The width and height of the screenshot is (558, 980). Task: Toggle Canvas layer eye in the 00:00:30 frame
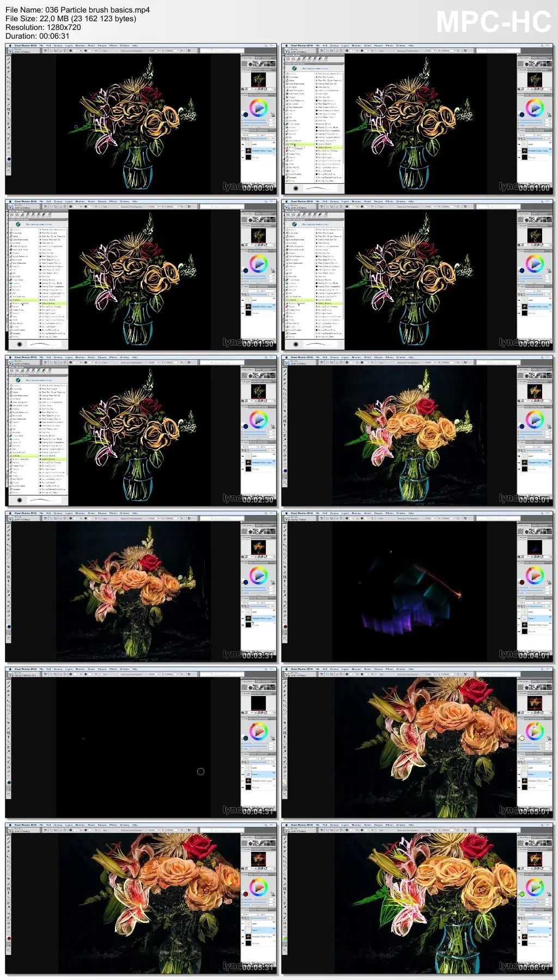pos(243,158)
